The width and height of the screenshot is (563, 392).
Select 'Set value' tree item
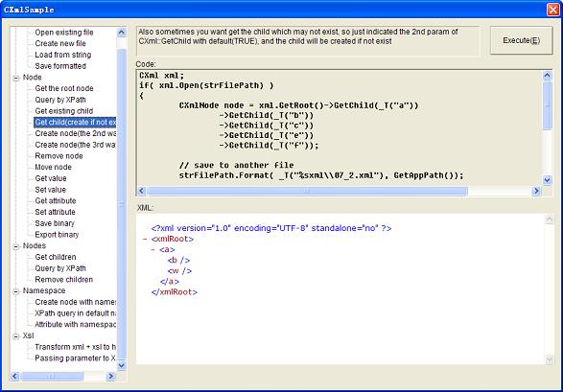pyautogui.click(x=50, y=190)
